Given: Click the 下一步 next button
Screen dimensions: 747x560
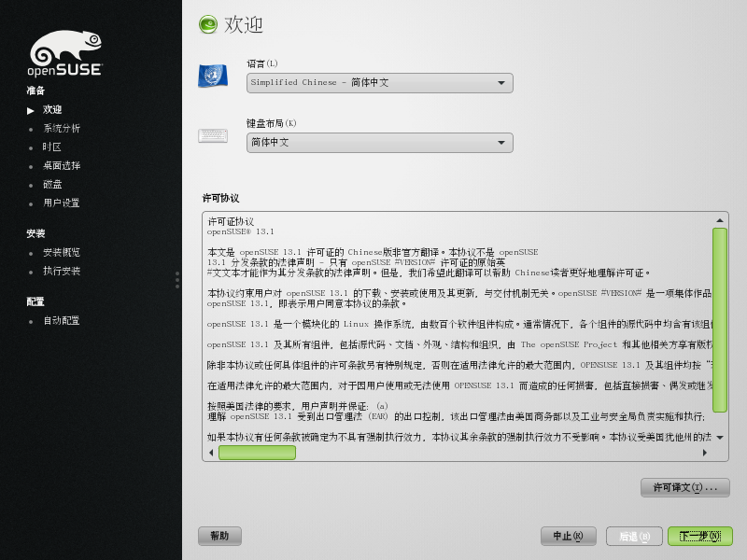Looking at the screenshot, I should coord(699,536).
